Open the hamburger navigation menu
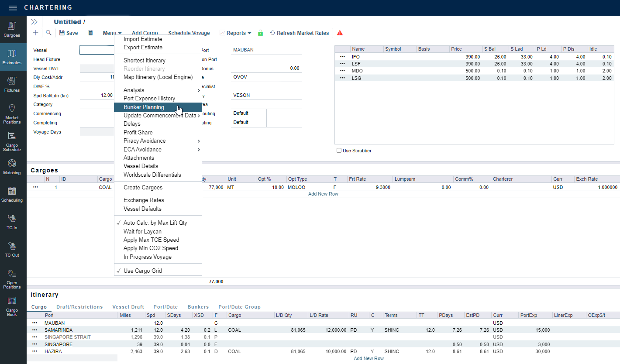620x364 pixels. click(x=13, y=8)
